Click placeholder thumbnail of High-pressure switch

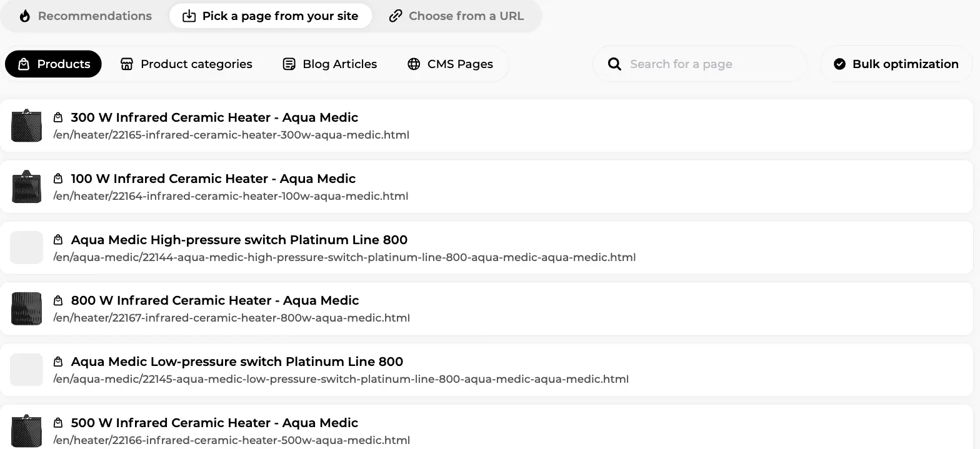pyautogui.click(x=26, y=247)
